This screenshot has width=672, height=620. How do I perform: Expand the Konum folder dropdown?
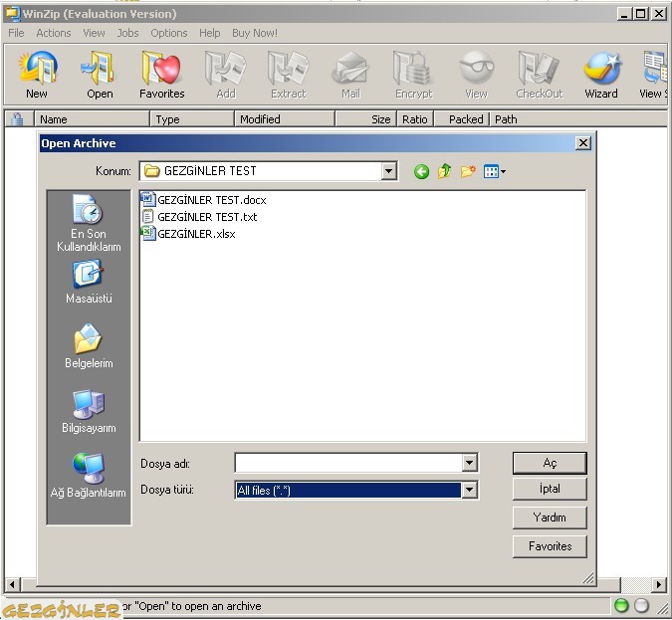pos(388,171)
